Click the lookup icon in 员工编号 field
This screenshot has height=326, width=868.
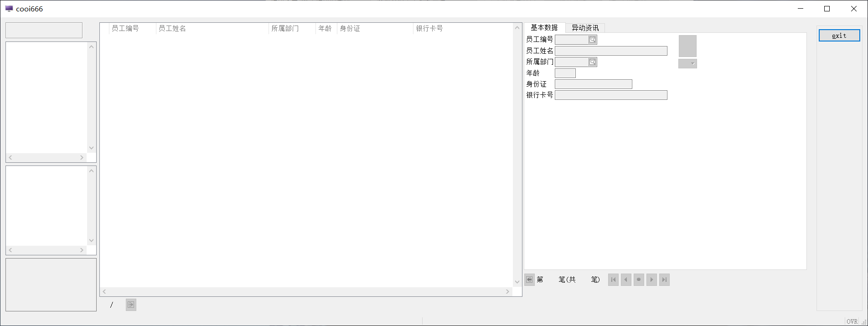tap(592, 40)
